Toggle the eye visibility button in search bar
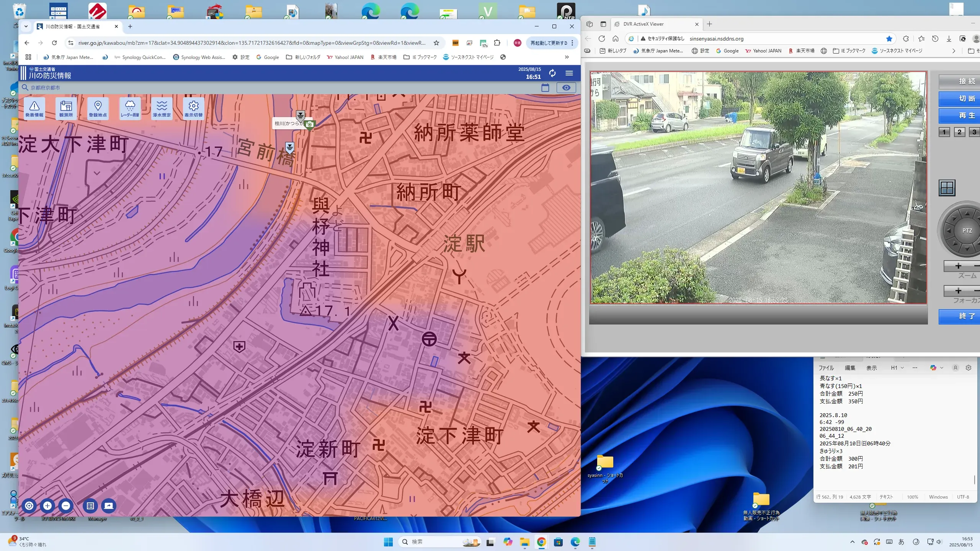 (x=566, y=88)
